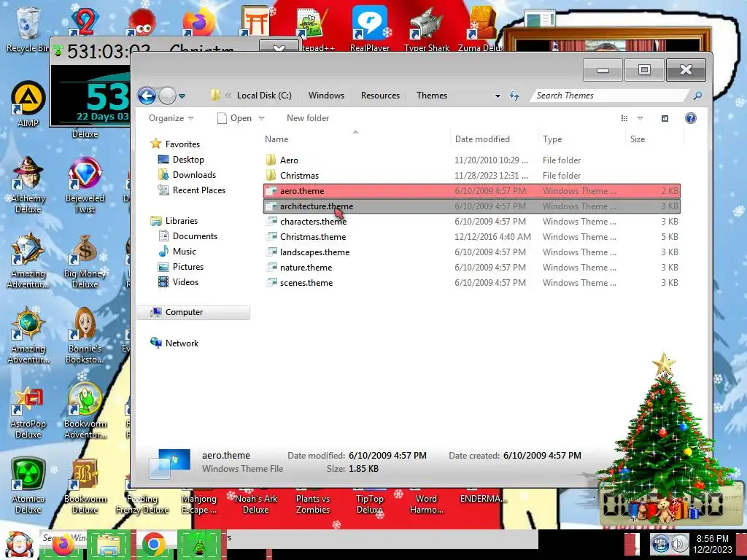Open the Recycle Bin desktop icon
Viewport: 747px width, 560px height.
27,28
